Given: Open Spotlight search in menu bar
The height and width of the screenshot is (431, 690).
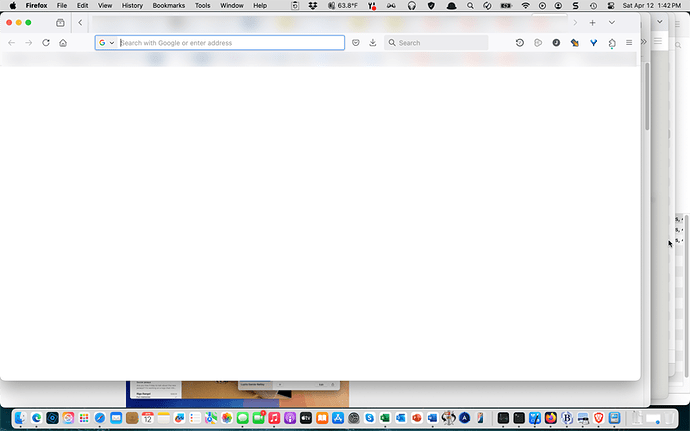Looking at the screenshot, I should click(x=470, y=6).
